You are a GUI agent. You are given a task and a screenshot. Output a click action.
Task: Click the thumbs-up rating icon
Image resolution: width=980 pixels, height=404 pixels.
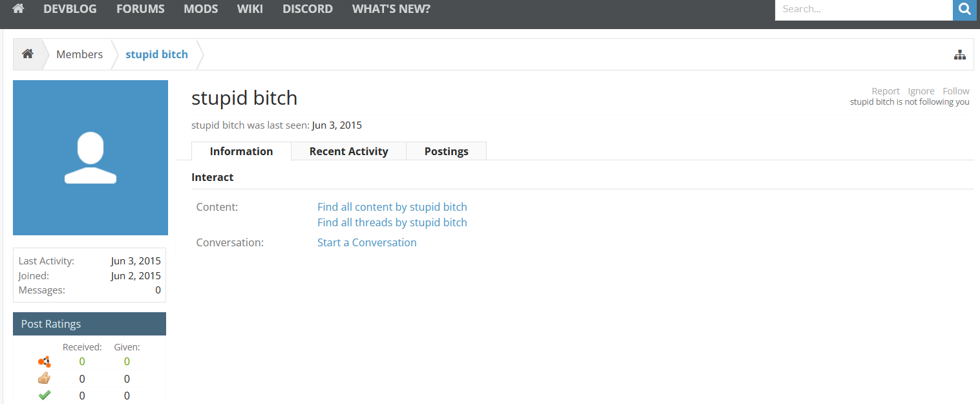coord(44,379)
